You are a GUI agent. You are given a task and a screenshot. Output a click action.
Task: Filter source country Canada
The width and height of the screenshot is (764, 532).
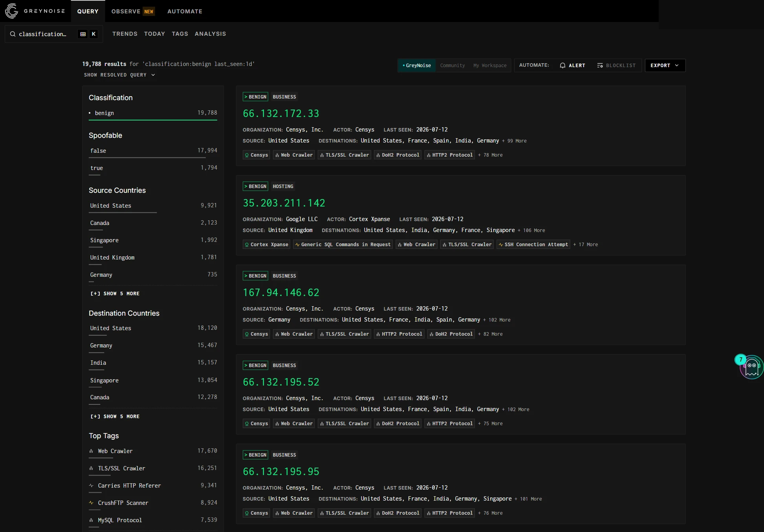coord(153,223)
